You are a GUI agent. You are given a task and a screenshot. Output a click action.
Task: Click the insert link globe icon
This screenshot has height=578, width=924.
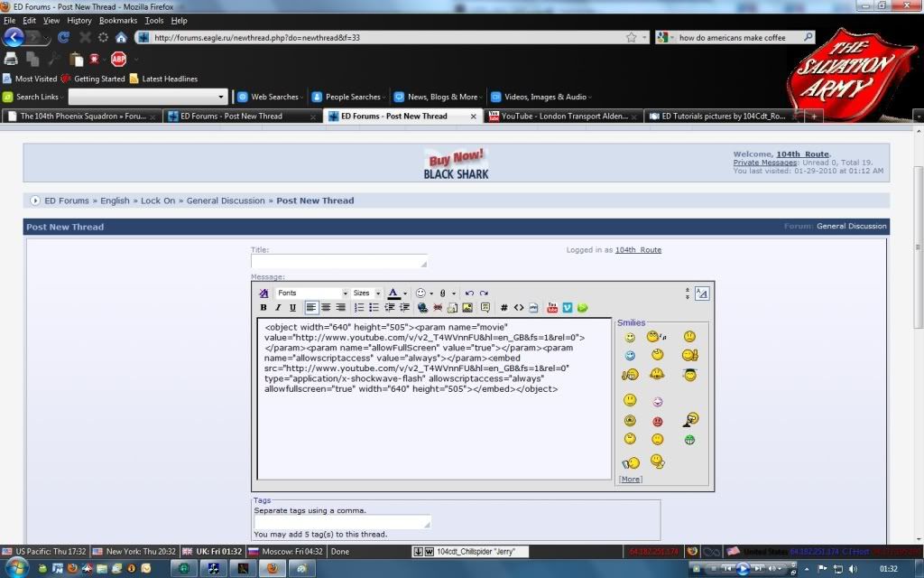point(422,308)
